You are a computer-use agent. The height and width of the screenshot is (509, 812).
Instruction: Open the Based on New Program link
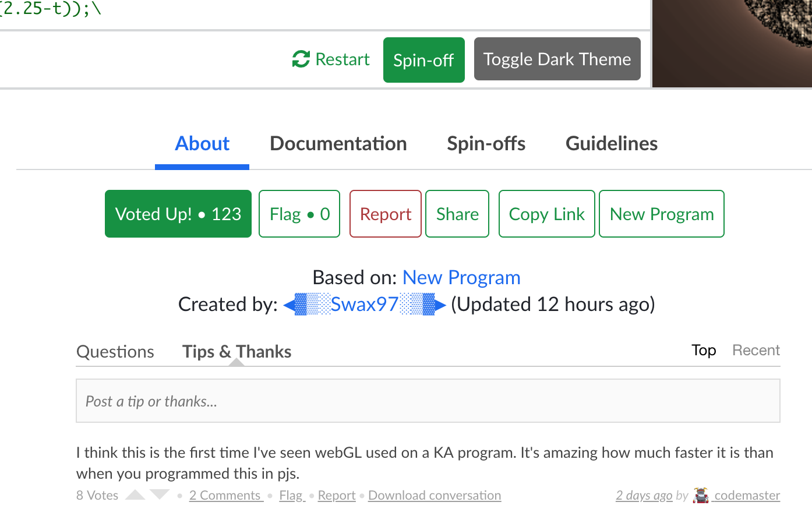pyautogui.click(x=461, y=278)
